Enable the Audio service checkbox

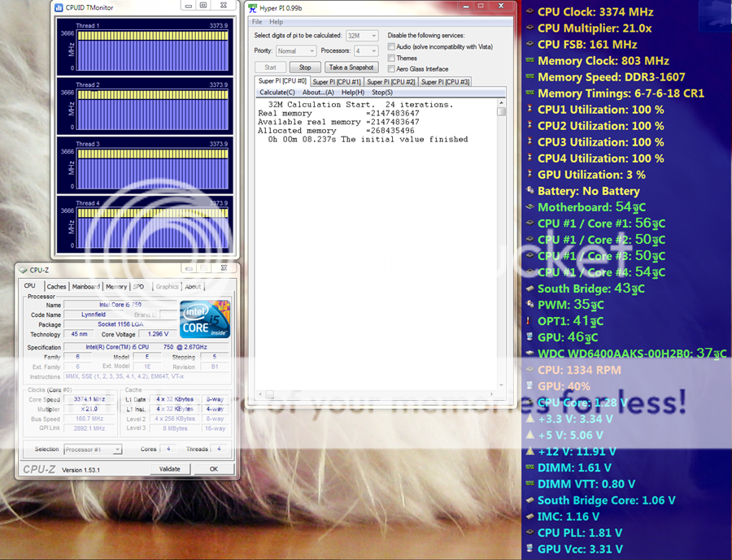tap(392, 47)
